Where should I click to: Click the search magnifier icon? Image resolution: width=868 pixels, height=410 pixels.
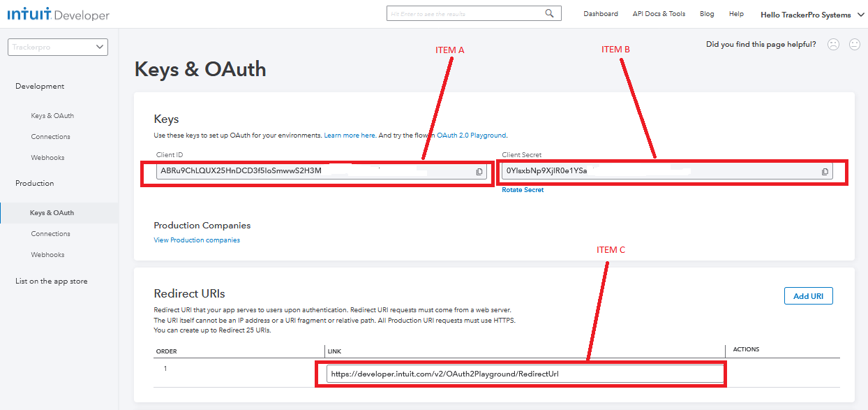click(550, 13)
